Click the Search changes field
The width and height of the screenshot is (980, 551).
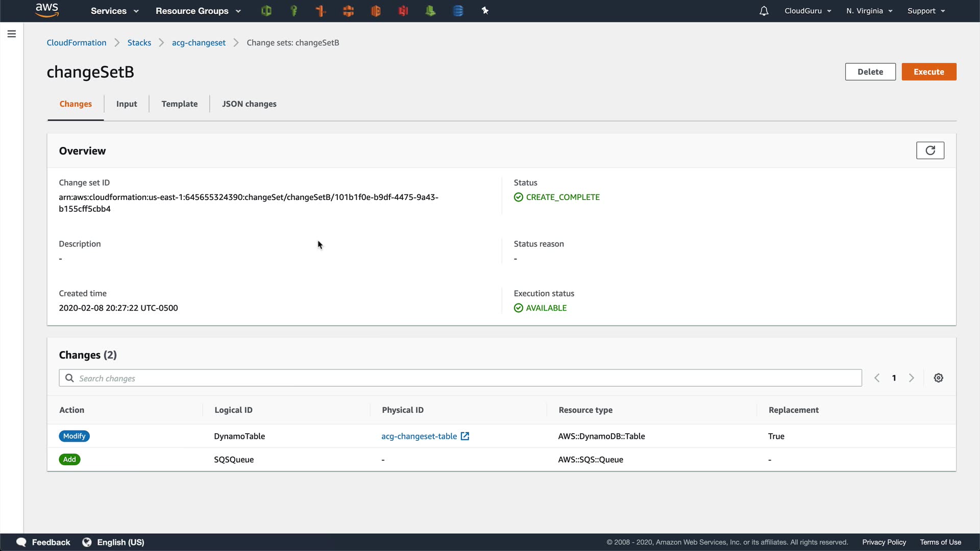(x=459, y=378)
